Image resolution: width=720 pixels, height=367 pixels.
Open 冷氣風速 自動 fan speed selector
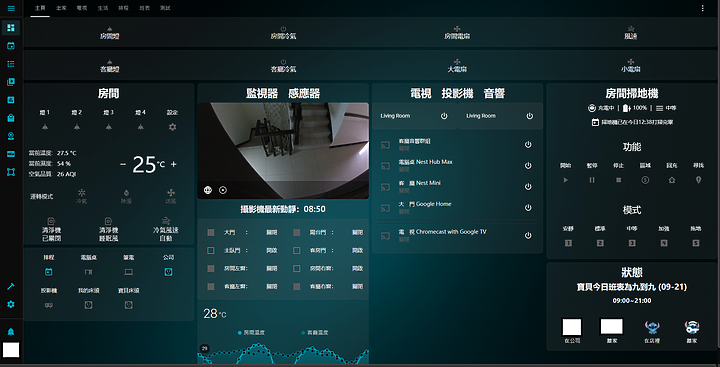point(166,229)
